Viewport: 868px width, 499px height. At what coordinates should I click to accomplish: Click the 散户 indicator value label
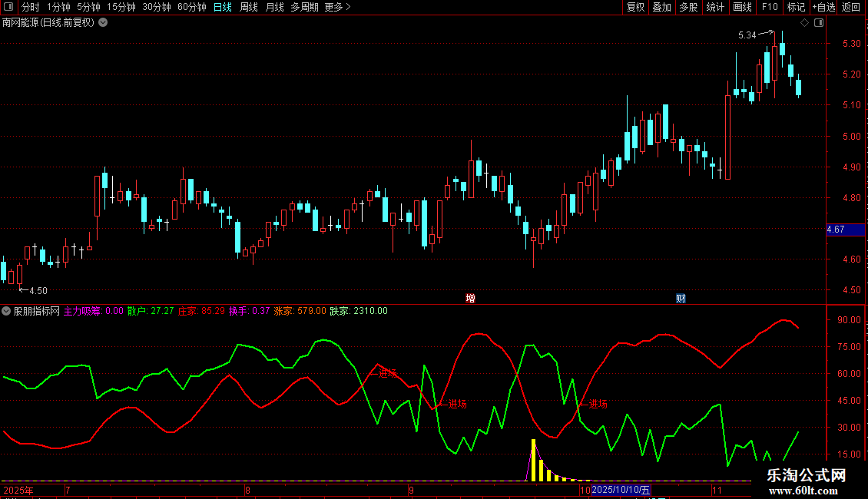point(151,311)
